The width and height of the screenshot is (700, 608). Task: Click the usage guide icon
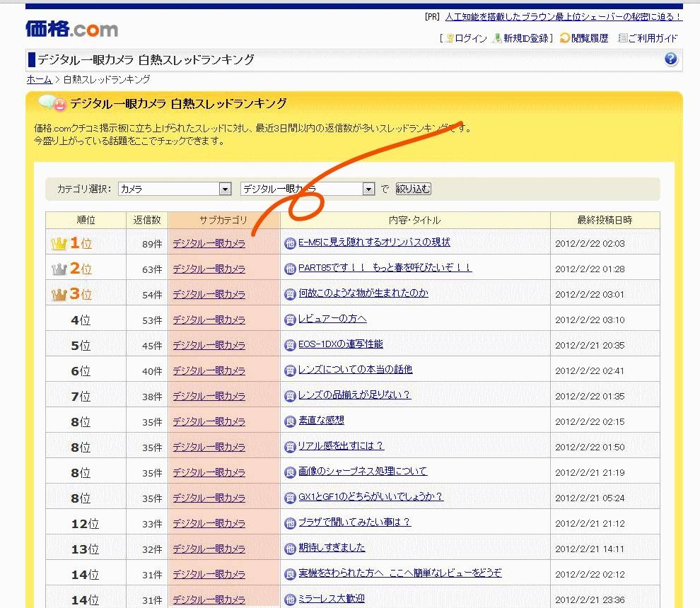623,38
